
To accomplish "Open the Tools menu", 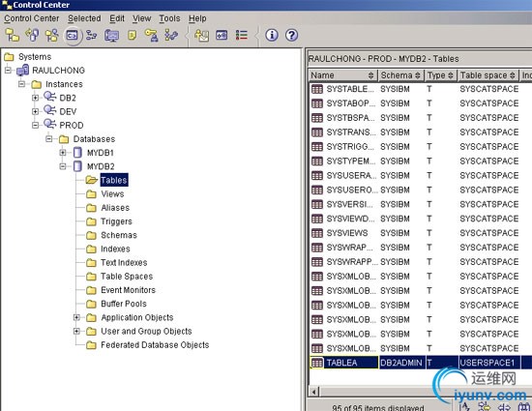I will click(169, 18).
